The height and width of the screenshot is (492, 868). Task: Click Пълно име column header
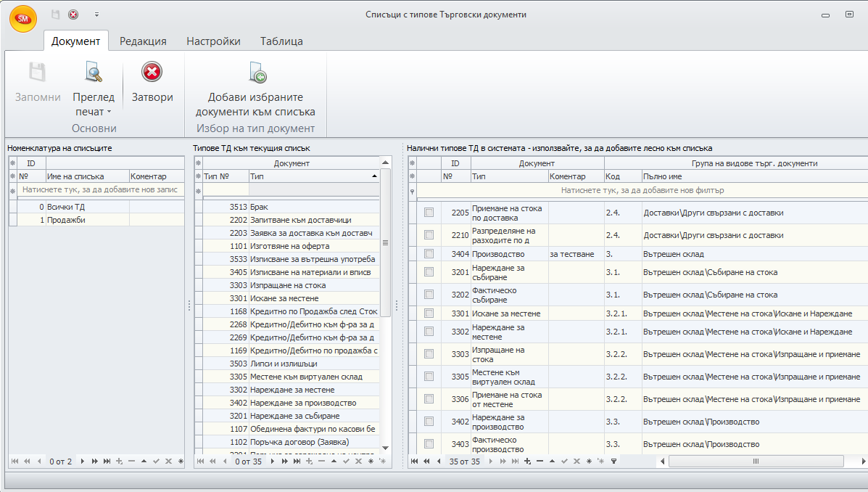click(755, 176)
